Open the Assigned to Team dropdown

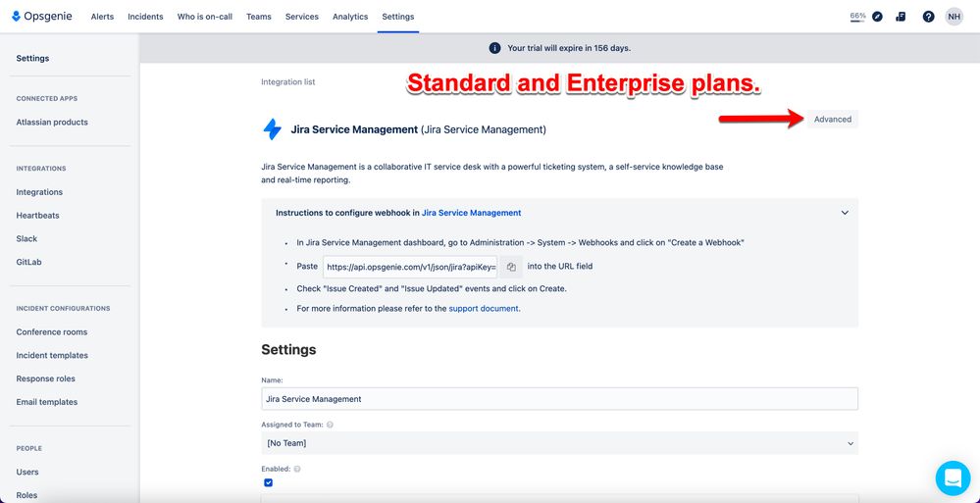click(x=559, y=443)
